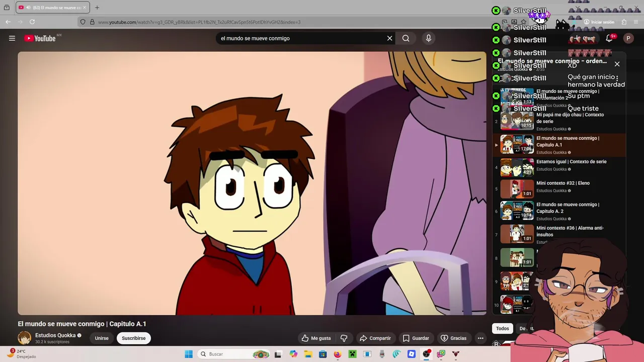Open Capitulo A. 2 playlist thumbnail
The height and width of the screenshot is (362, 644).
tap(517, 211)
